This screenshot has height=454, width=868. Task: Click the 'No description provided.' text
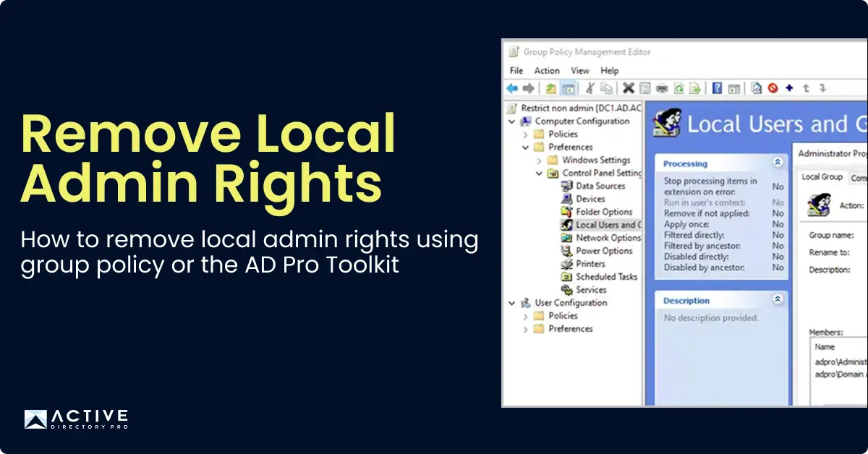[711, 318]
